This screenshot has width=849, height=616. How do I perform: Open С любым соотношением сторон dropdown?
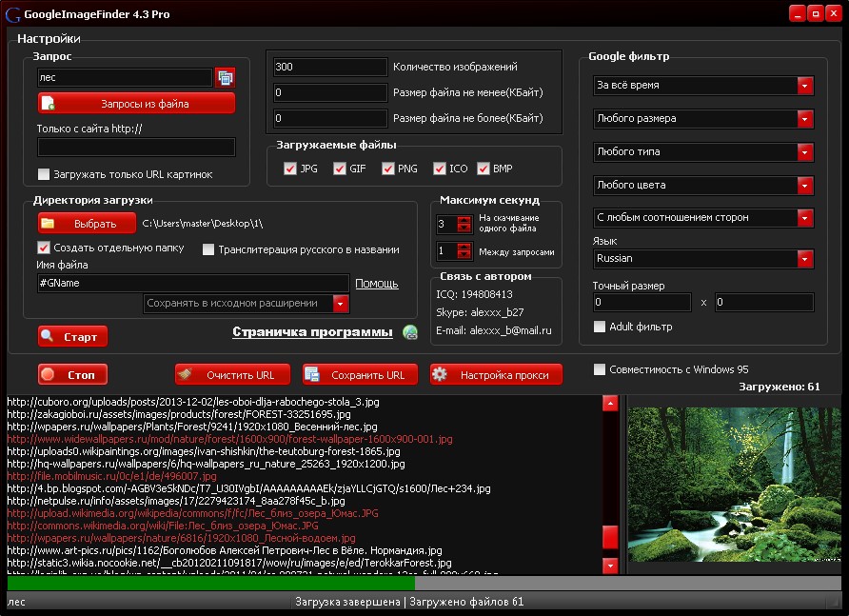[x=702, y=218]
